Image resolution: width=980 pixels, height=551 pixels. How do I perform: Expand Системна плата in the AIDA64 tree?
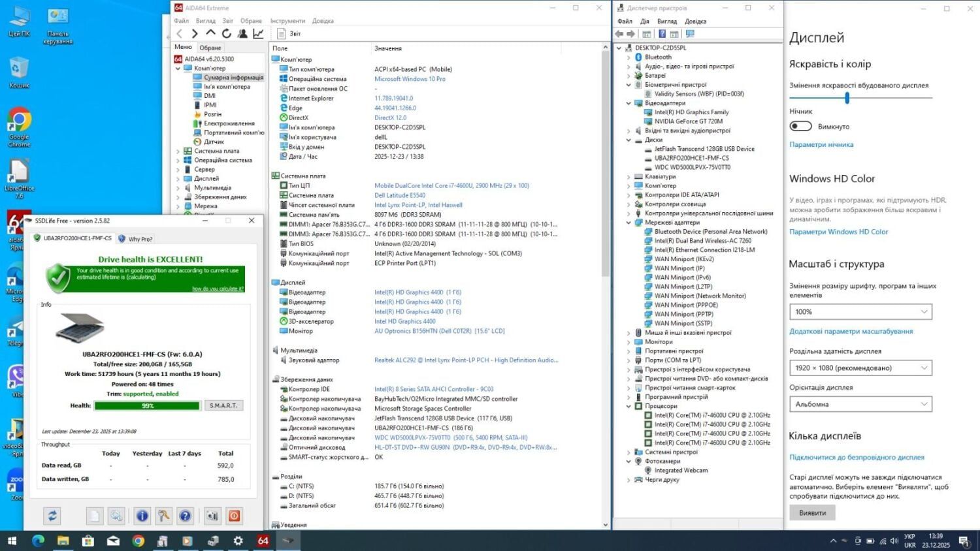pyautogui.click(x=178, y=151)
